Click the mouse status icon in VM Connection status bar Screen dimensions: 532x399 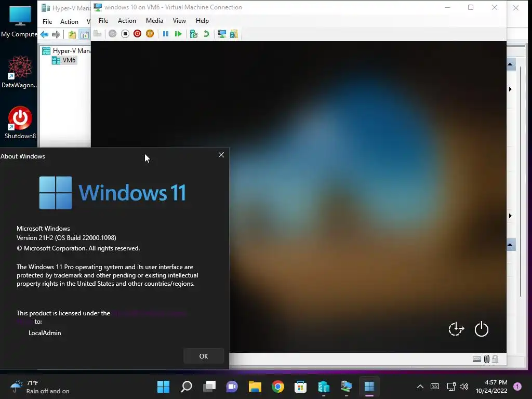pos(486,359)
